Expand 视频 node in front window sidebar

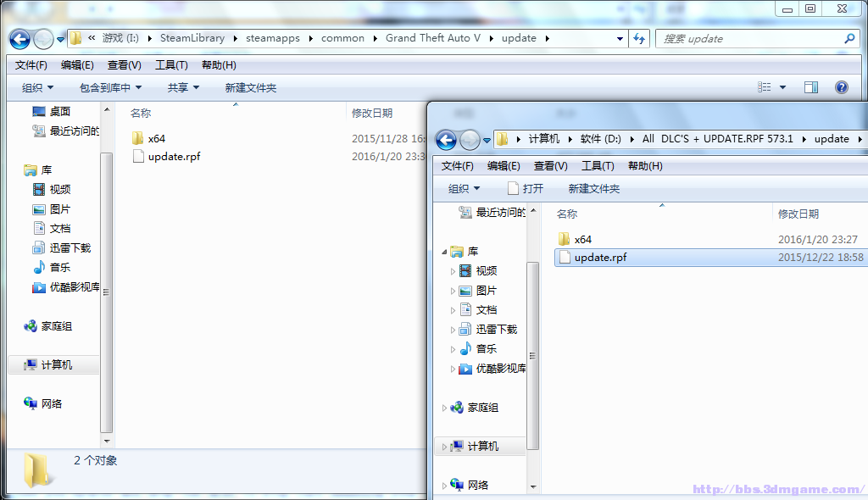click(x=453, y=271)
